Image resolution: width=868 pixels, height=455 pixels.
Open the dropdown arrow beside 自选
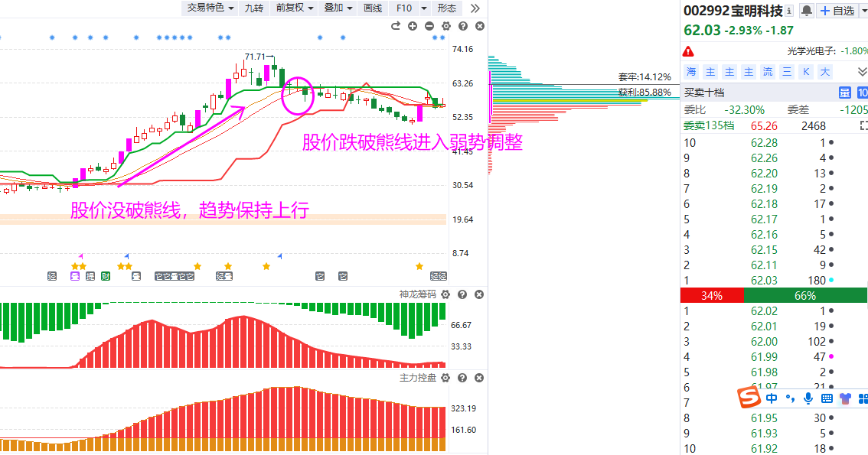point(863,11)
